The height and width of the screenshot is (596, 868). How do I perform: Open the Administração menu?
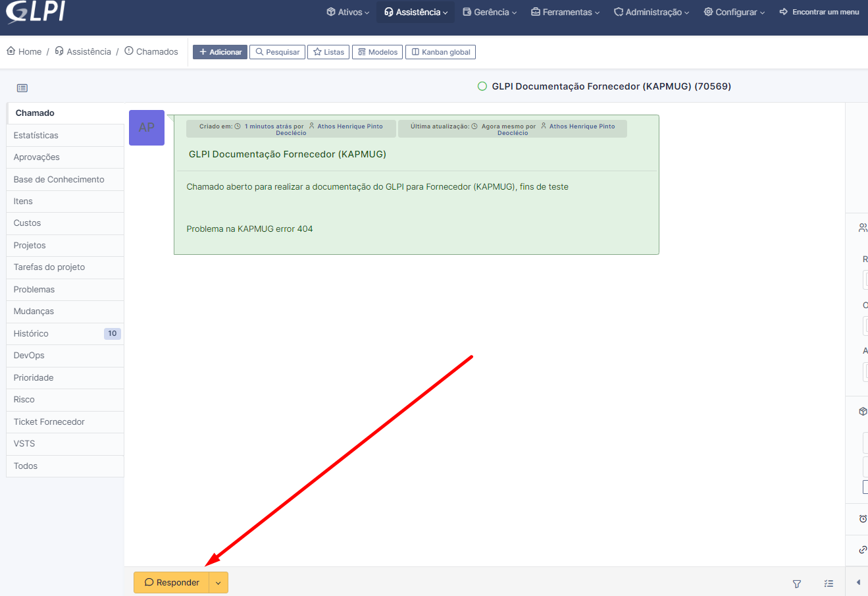tap(651, 12)
